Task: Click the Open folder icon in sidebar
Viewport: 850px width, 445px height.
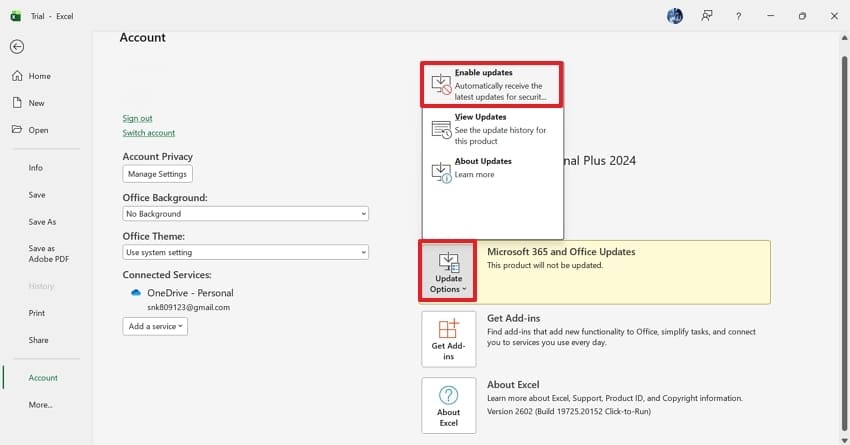Action: coord(17,130)
